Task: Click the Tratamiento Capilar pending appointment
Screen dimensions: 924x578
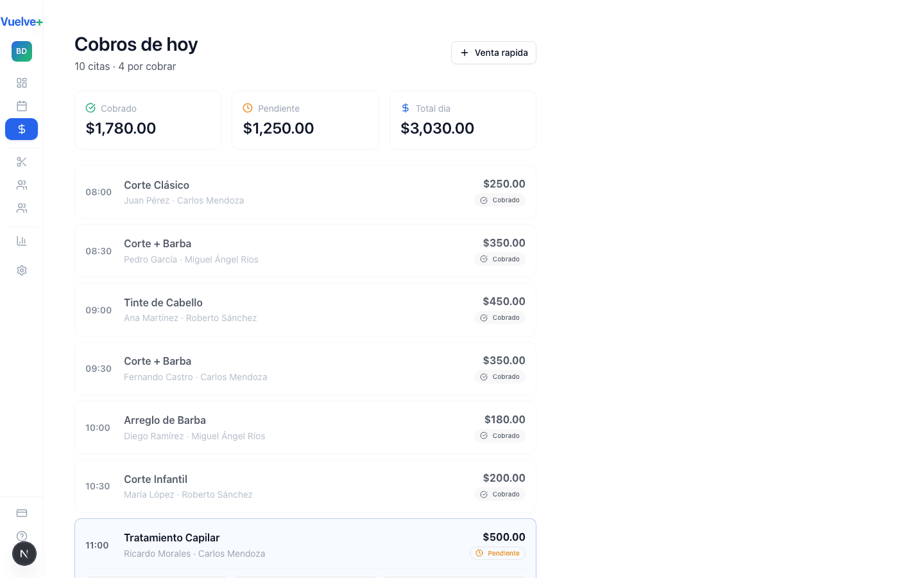Action: (305, 545)
